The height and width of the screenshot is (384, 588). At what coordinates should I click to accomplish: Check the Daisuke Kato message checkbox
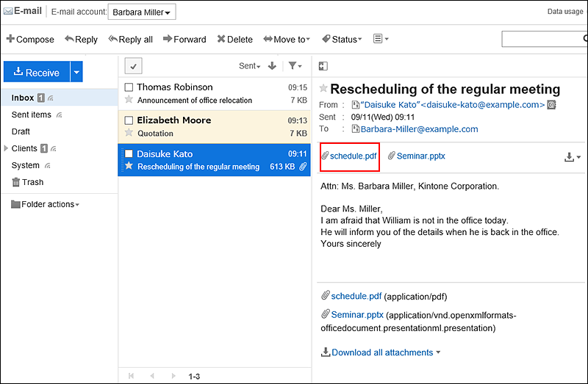click(129, 153)
